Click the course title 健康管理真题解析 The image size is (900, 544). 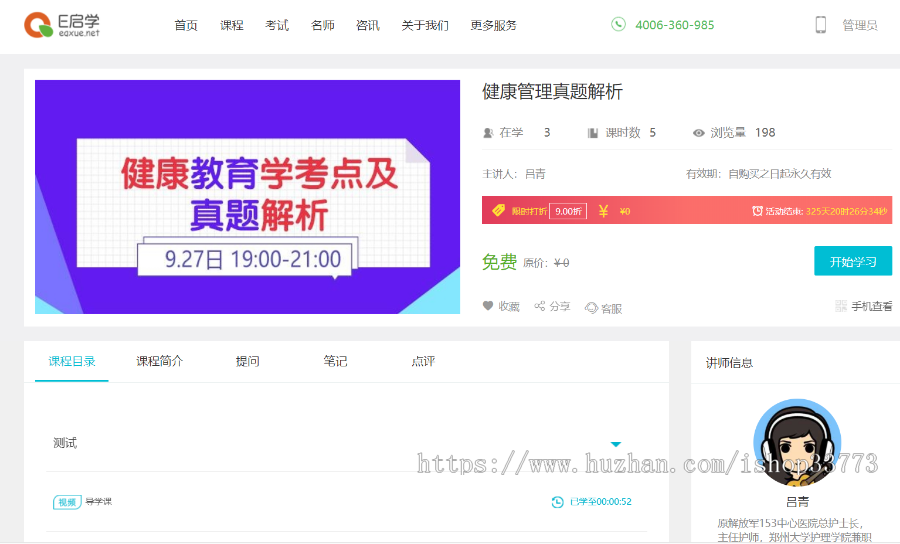tap(552, 92)
